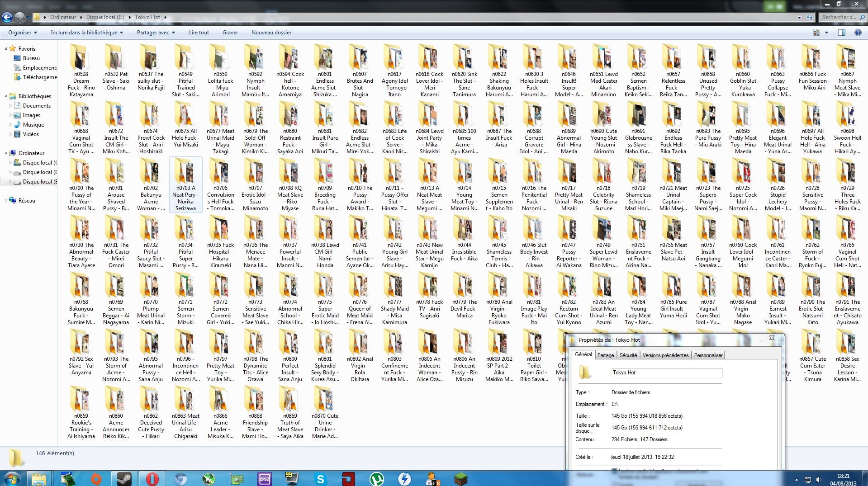Open Steam from the taskbar
Viewport: 868px width, 486px height.
coord(124,478)
